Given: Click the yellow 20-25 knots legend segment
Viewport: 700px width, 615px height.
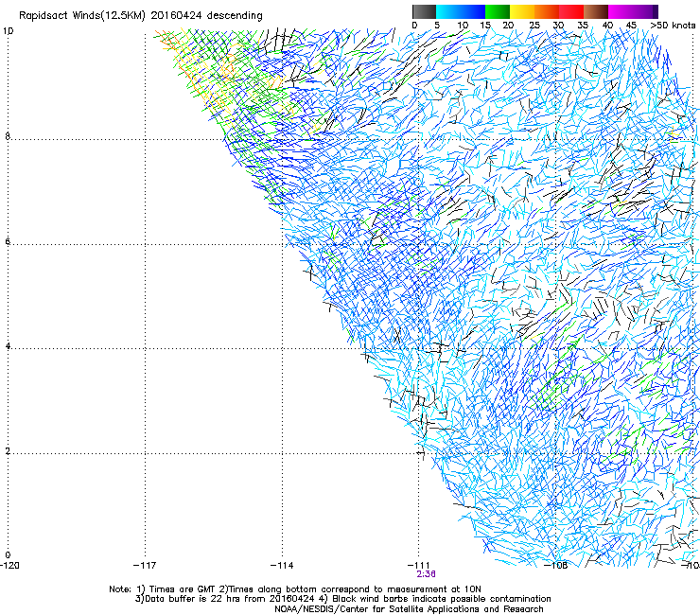Looking at the screenshot, I should pyautogui.click(x=522, y=11).
